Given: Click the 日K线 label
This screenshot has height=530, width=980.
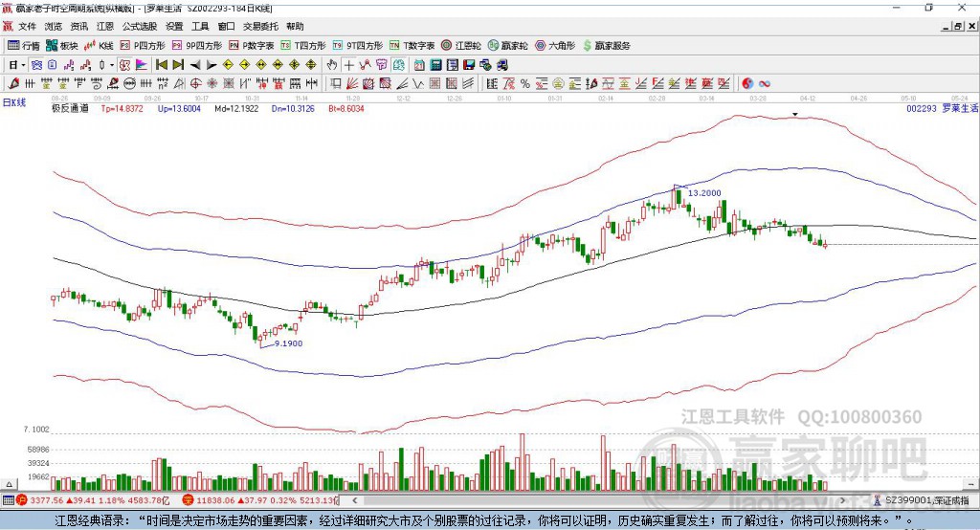Looking at the screenshot, I should tap(14, 102).
